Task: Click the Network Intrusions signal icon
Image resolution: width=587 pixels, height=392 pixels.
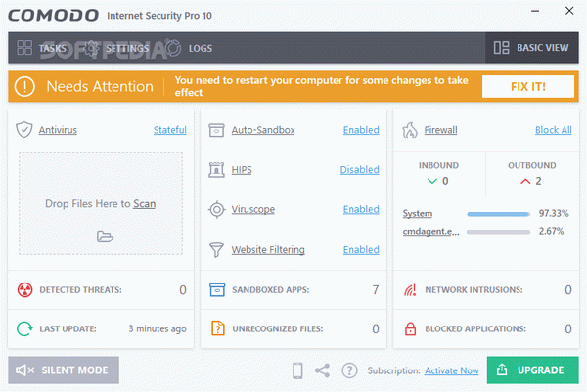Action: pyautogui.click(x=410, y=290)
